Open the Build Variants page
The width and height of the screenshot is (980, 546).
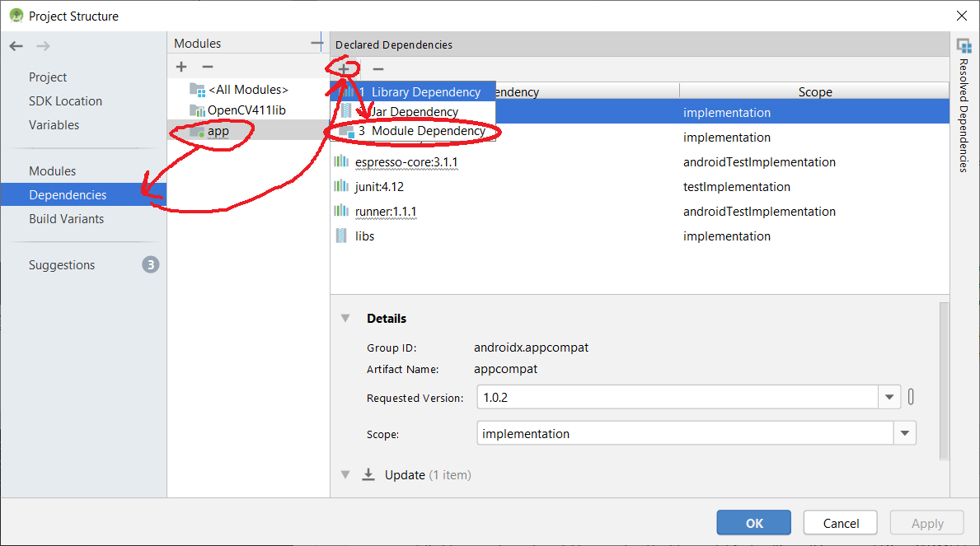66,219
